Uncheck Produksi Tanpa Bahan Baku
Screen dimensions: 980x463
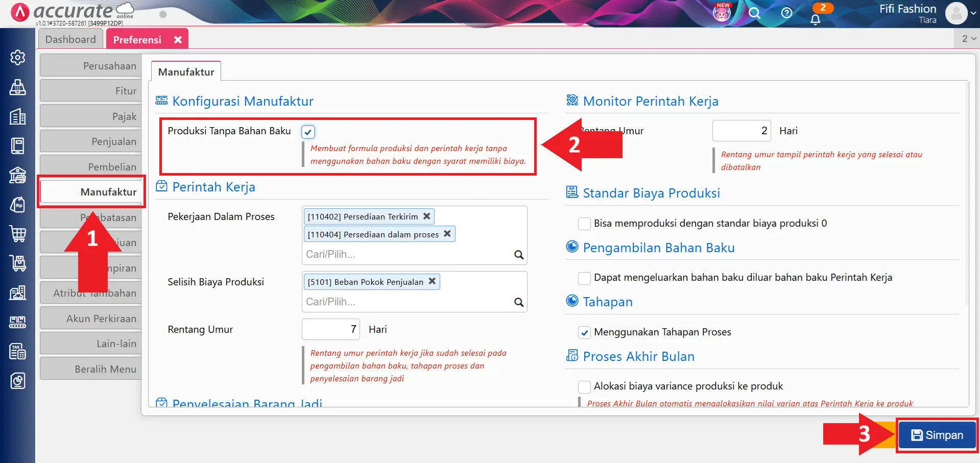pyautogui.click(x=307, y=132)
